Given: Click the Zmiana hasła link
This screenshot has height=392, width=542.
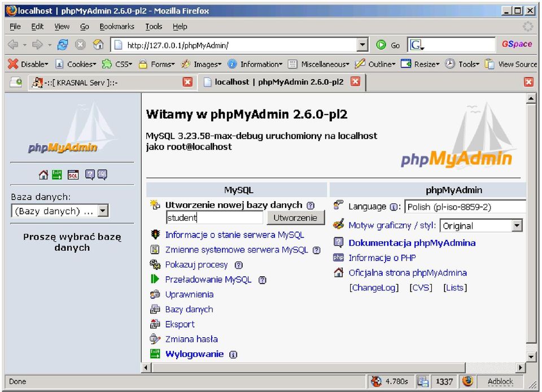Looking at the screenshot, I should coord(191,339).
